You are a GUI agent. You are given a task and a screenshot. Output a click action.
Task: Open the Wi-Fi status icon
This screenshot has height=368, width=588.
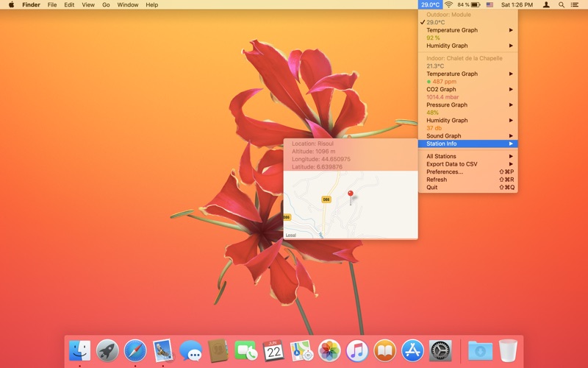click(x=448, y=4)
